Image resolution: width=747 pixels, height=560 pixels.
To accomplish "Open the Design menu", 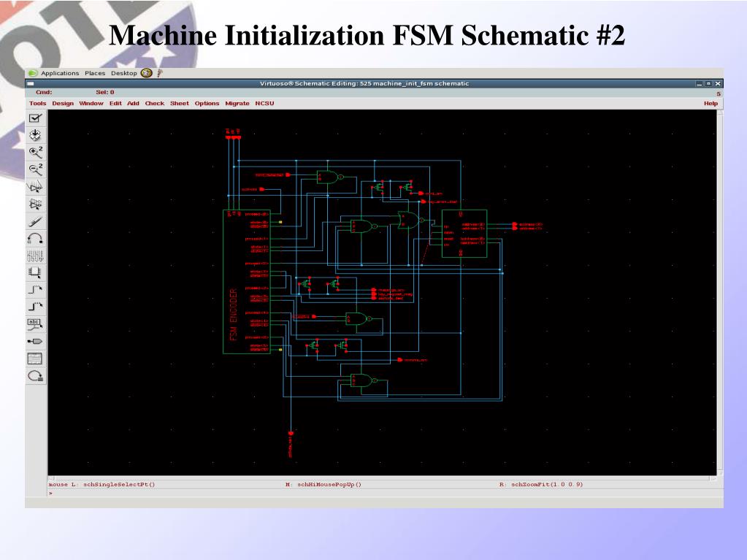I will (x=63, y=104).
